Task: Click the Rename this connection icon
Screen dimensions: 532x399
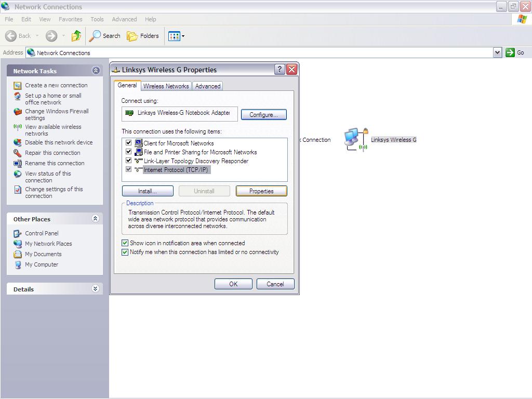Action: (18, 164)
